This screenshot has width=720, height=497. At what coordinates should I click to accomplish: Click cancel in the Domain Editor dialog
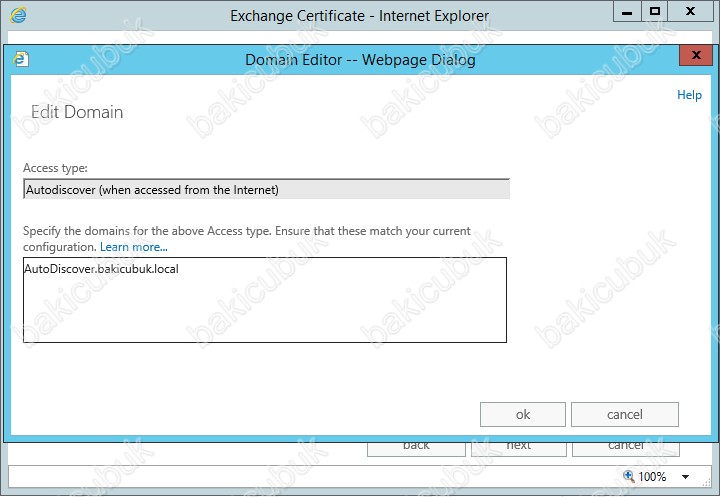click(624, 414)
